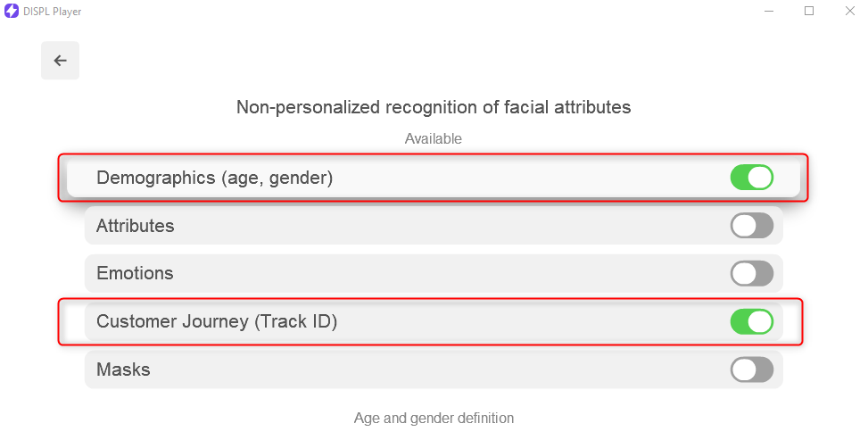Image resolution: width=868 pixels, height=440 pixels.
Task: Select the Emotions row label
Action: coord(135,273)
